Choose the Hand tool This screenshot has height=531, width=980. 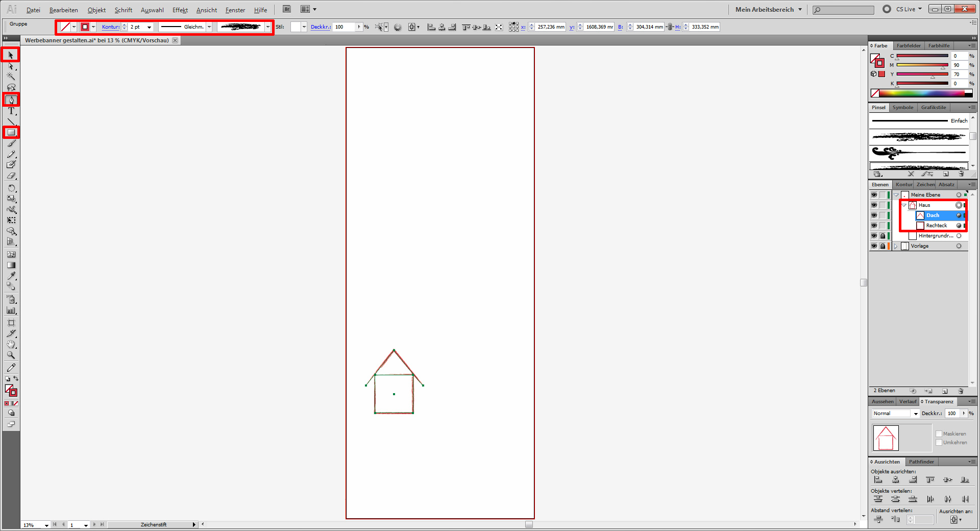[x=11, y=345]
